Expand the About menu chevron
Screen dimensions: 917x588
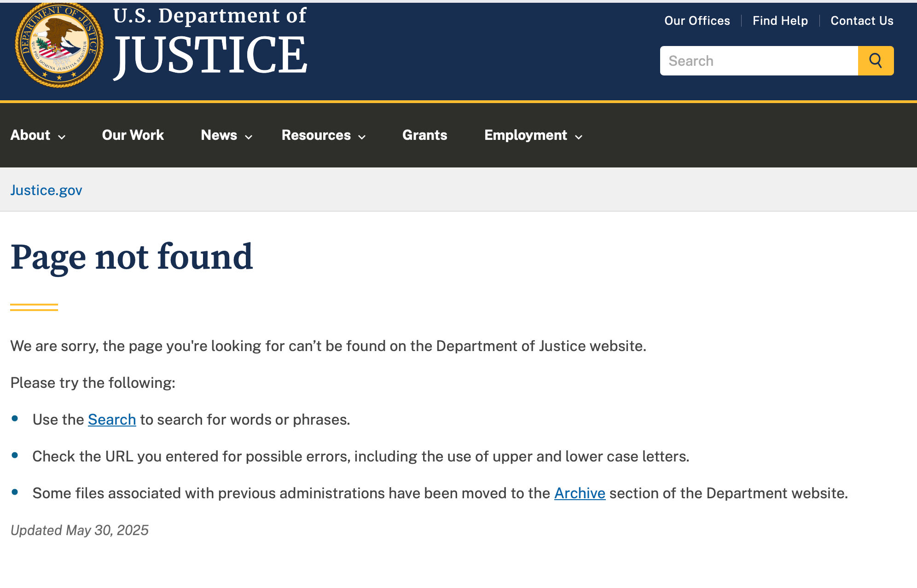coord(62,137)
